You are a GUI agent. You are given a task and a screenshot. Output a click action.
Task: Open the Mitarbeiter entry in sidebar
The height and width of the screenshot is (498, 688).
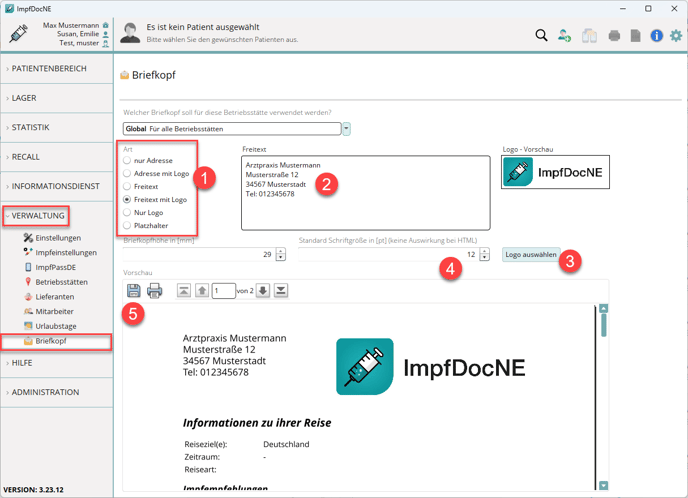point(54,312)
